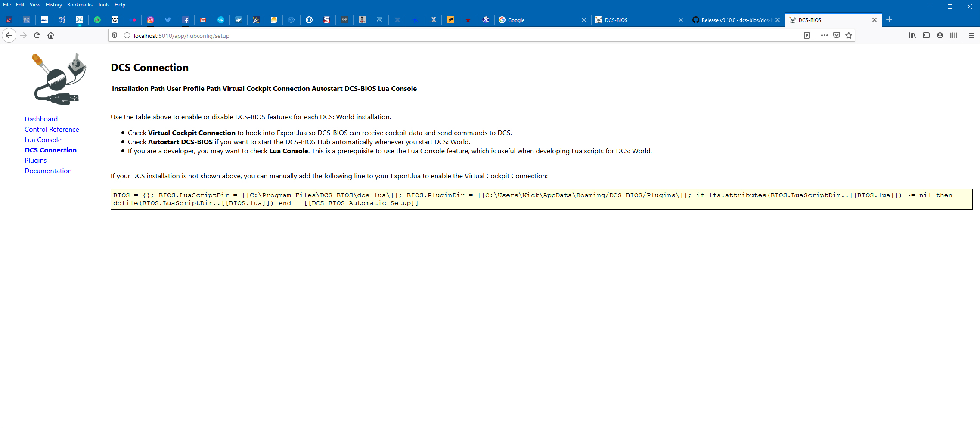Open the Tools menu

pos(103,5)
